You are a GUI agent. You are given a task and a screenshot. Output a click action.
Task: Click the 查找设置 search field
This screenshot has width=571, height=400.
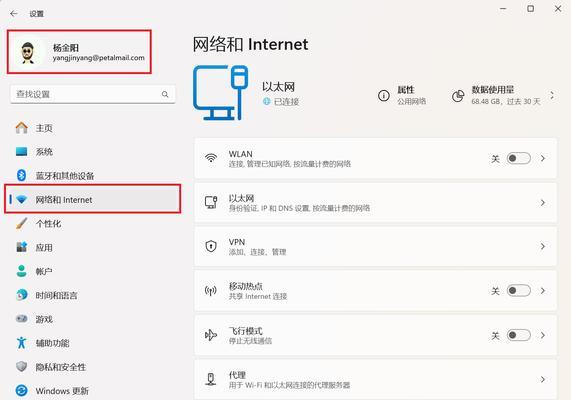[93, 94]
